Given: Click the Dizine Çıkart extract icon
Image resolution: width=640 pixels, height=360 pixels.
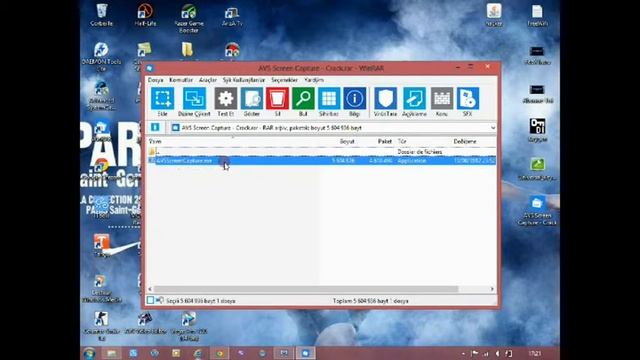Looking at the screenshot, I should pyautogui.click(x=194, y=98).
